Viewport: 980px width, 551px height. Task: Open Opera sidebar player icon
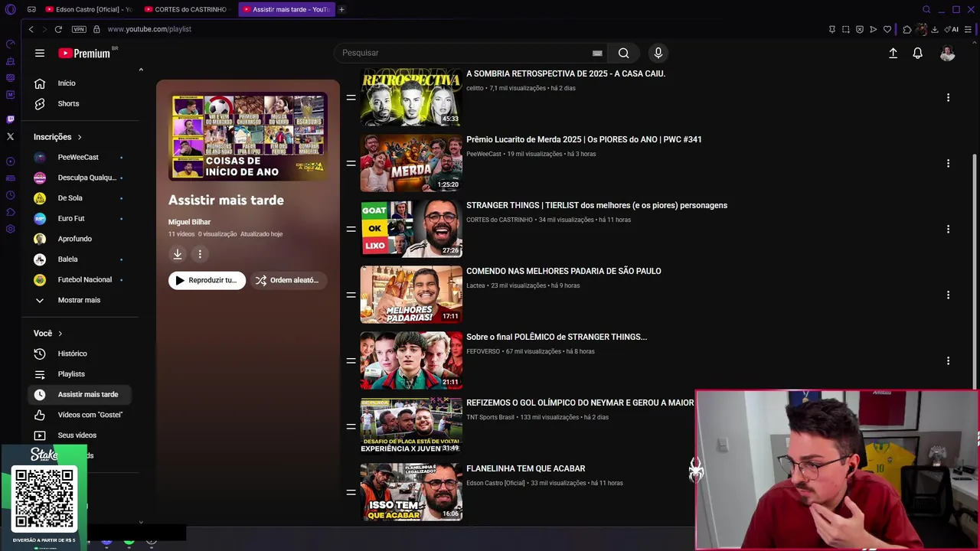(x=10, y=161)
